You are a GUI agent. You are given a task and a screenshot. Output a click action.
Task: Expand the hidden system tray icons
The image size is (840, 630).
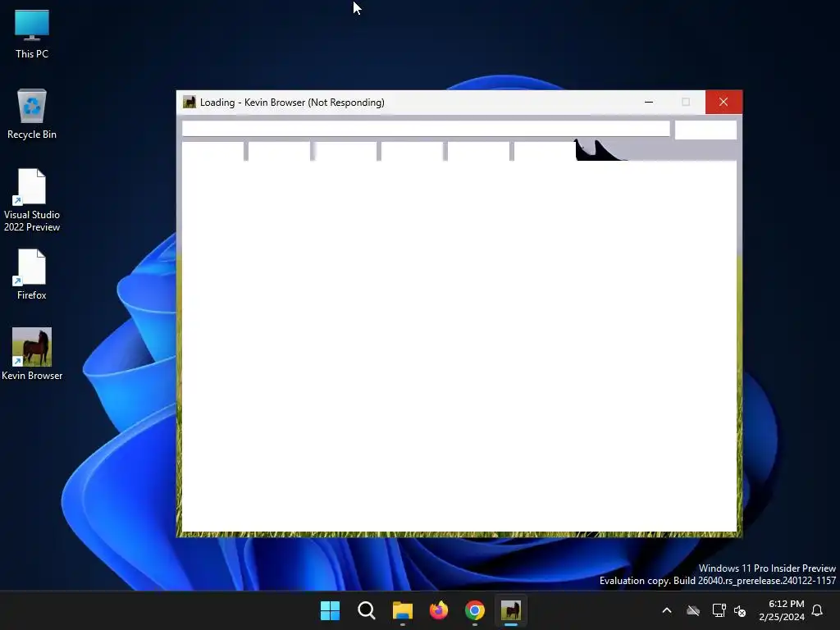pos(667,610)
